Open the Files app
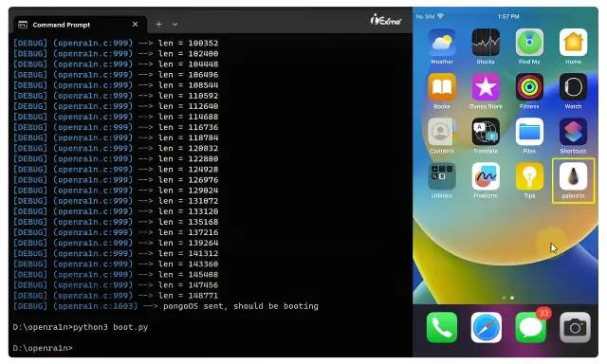Screen dimensions: 607x364 click(529, 132)
